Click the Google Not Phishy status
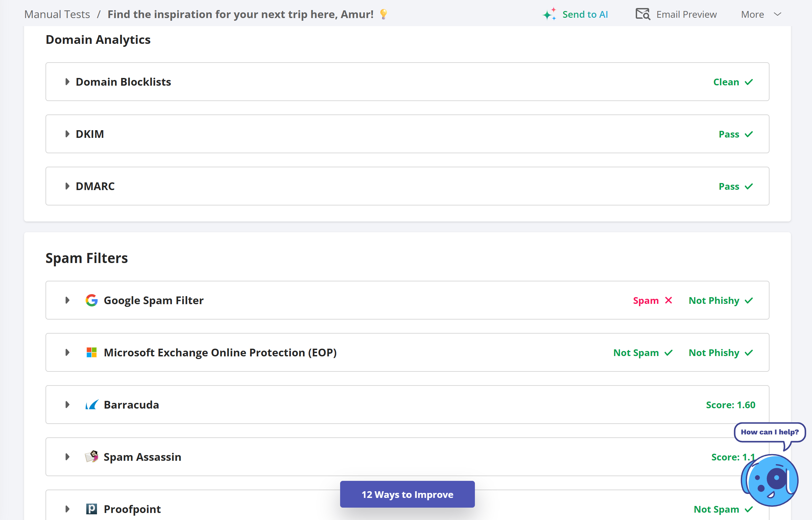The width and height of the screenshot is (812, 520). click(x=714, y=300)
